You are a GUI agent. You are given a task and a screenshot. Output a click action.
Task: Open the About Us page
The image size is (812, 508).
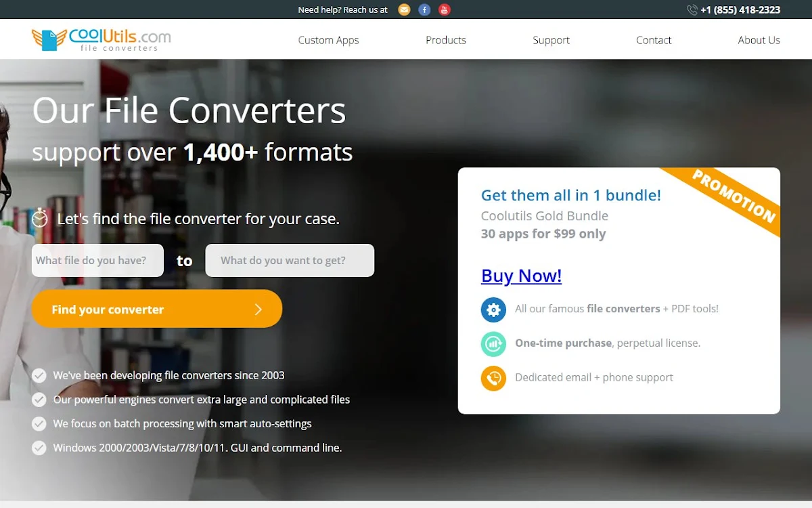pyautogui.click(x=759, y=40)
